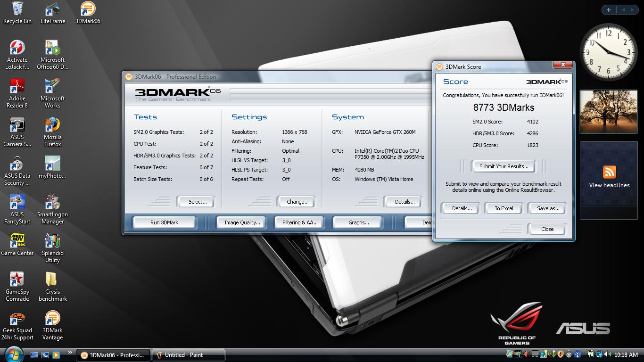Open the Graphs... button

[358, 222]
